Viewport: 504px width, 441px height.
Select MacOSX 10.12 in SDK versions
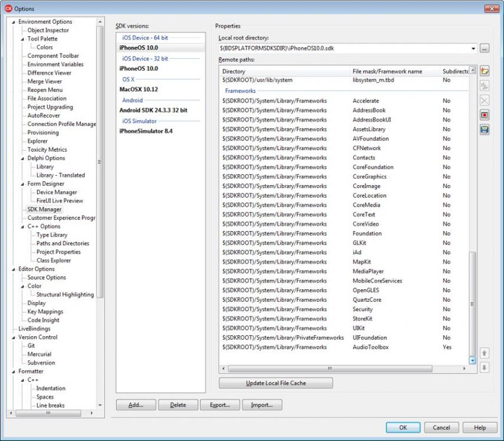[139, 89]
